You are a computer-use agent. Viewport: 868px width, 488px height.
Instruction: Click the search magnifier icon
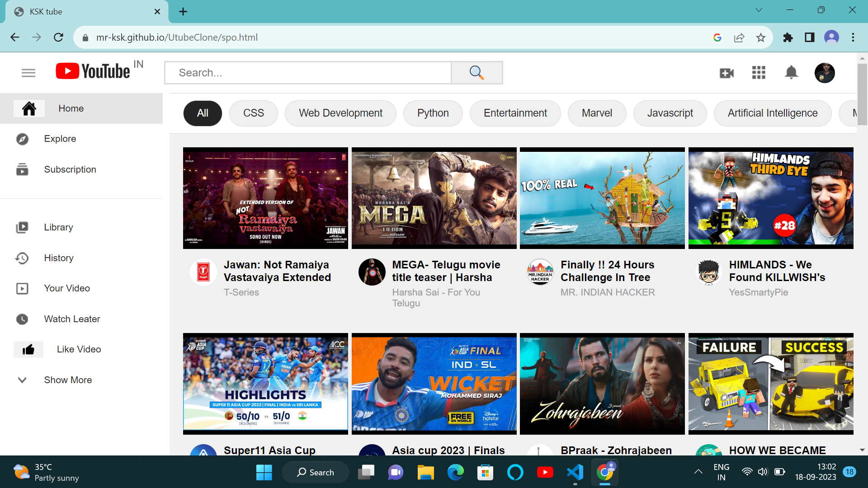(x=476, y=72)
